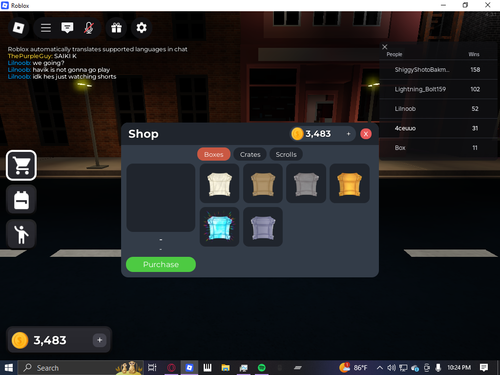Select the brown box item
The width and height of the screenshot is (500, 375).
point(263,183)
